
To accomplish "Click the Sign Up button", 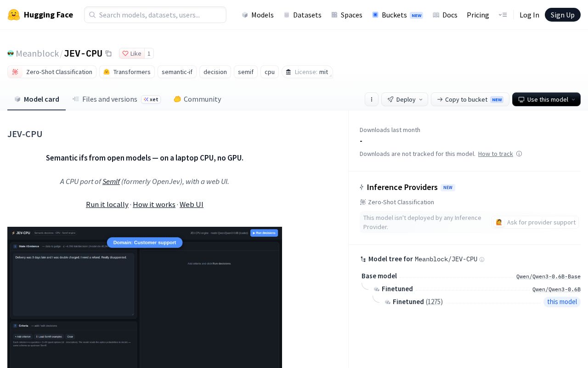I will pos(562,15).
